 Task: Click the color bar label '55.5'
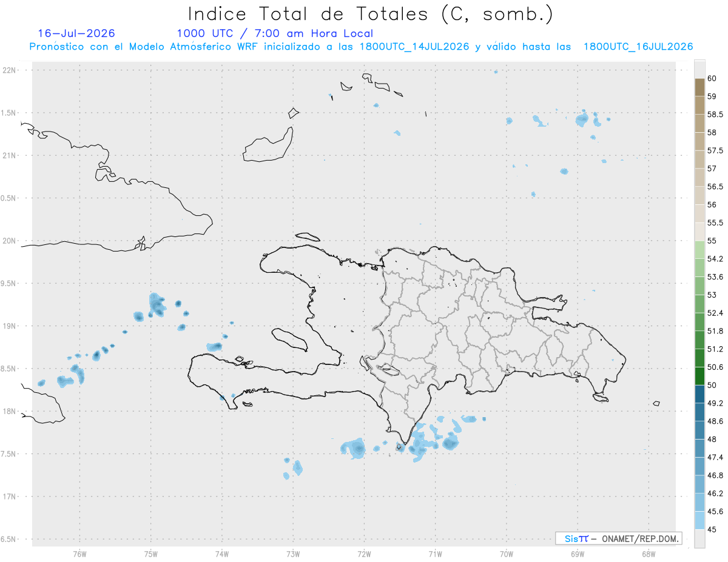[x=715, y=222]
